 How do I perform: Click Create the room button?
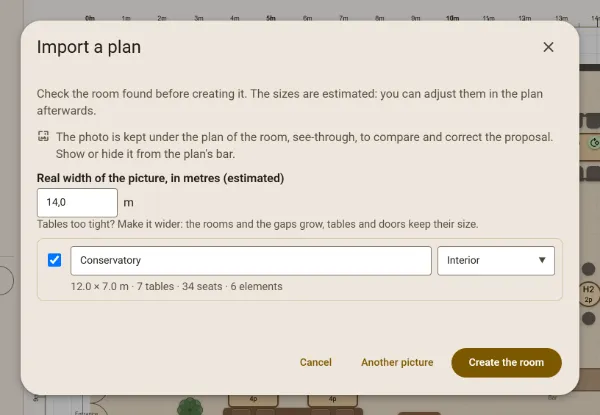coord(506,362)
